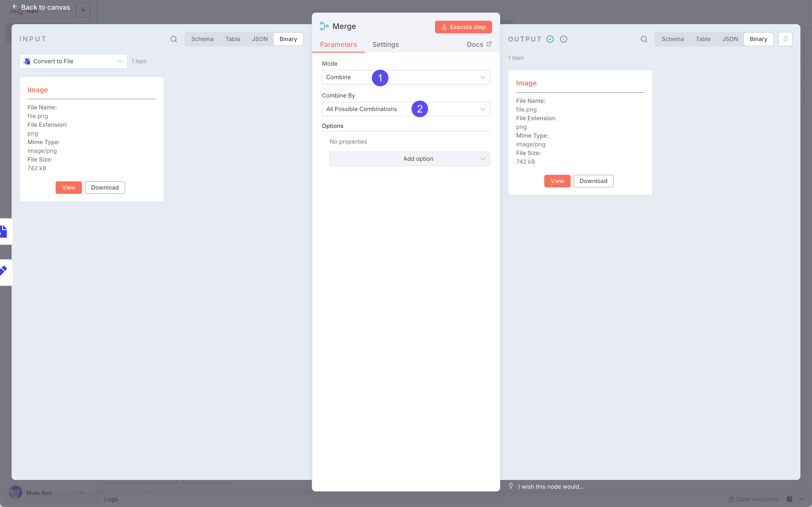Viewport: 812px width, 507px height.
Task: Expand the Combine By dropdown
Action: click(405, 109)
